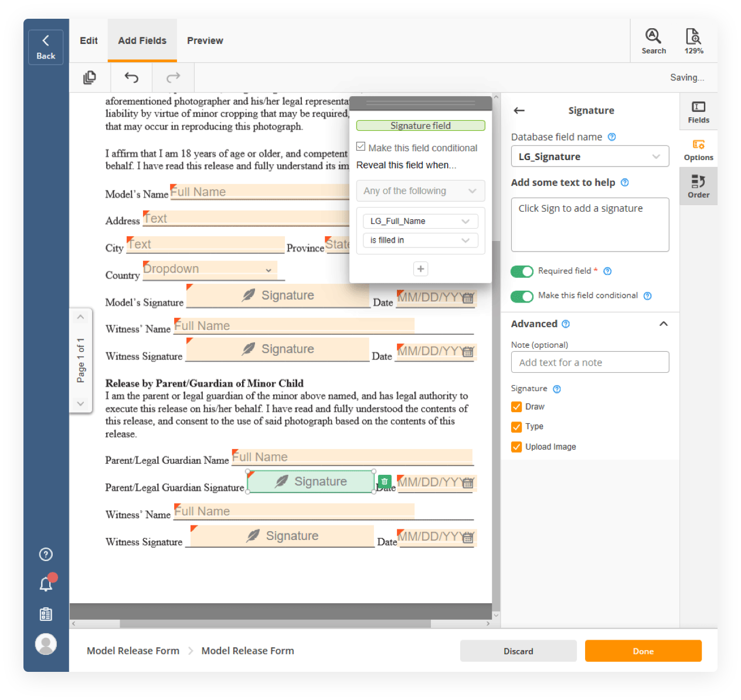Uncheck the Upload Image option
This screenshot has height=700, width=741.
coord(516,447)
